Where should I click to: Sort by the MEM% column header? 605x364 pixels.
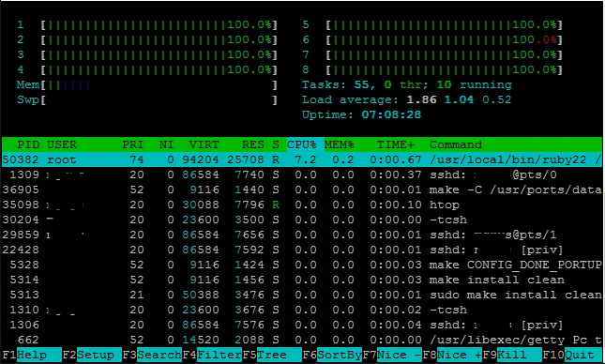[x=340, y=144]
